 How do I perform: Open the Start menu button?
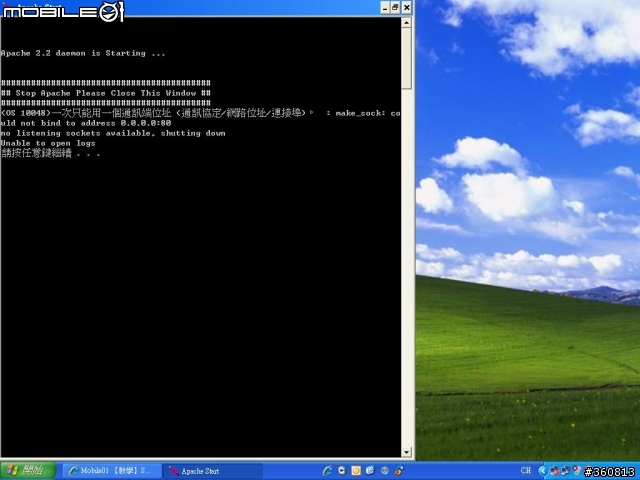pyautogui.click(x=28, y=471)
